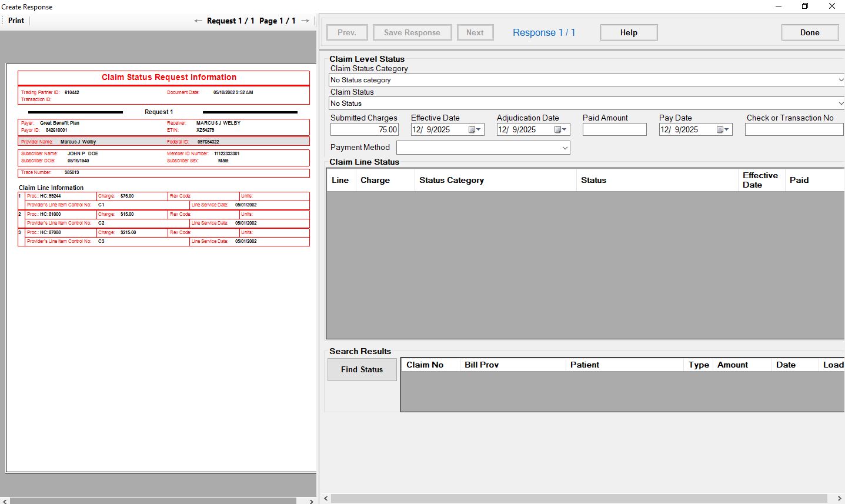Screen dimensions: 845x504
Task: Click the Patient column header
Action: [624, 365]
